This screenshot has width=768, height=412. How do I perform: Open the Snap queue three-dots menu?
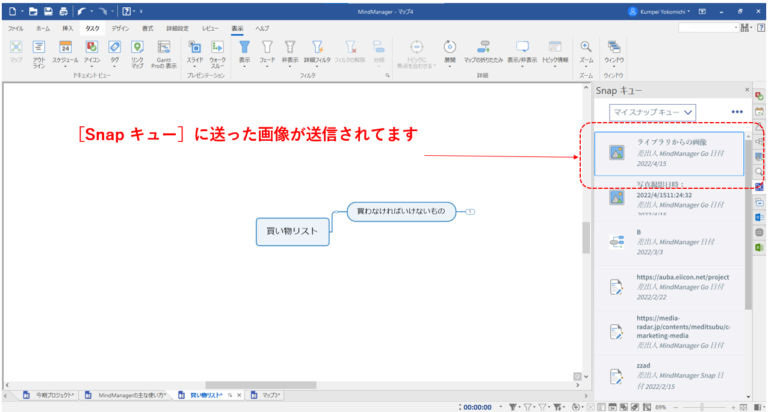737,112
